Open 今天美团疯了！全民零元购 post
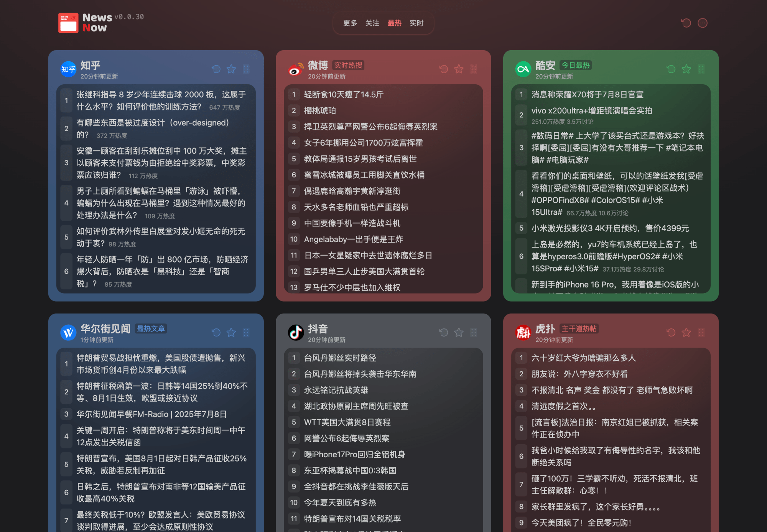Image resolution: width=767 pixels, height=532 pixels. point(611,523)
